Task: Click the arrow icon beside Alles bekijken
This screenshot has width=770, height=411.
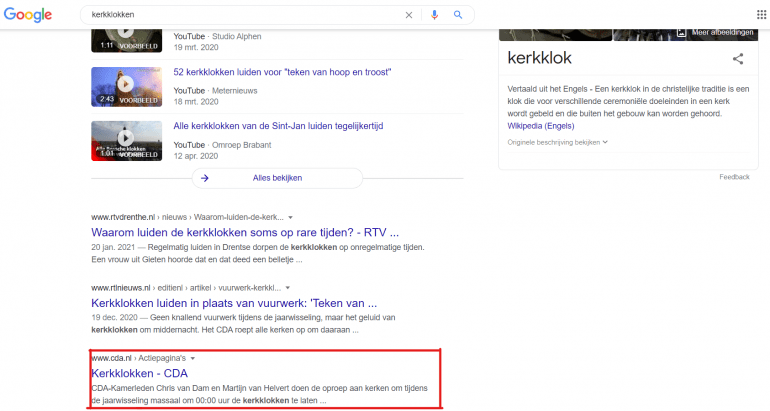Action: [x=205, y=178]
